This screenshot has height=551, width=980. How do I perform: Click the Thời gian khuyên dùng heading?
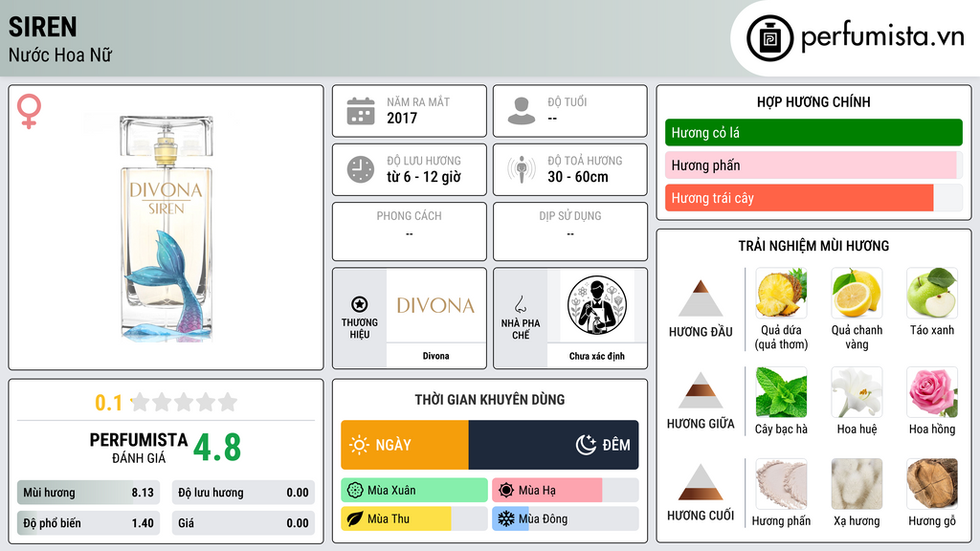click(490, 400)
